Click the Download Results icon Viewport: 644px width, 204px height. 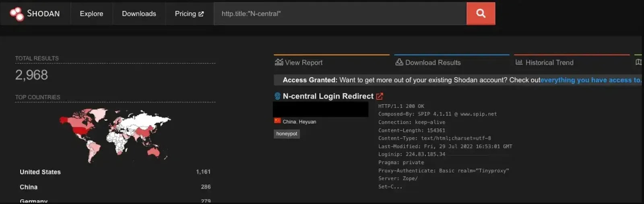399,62
